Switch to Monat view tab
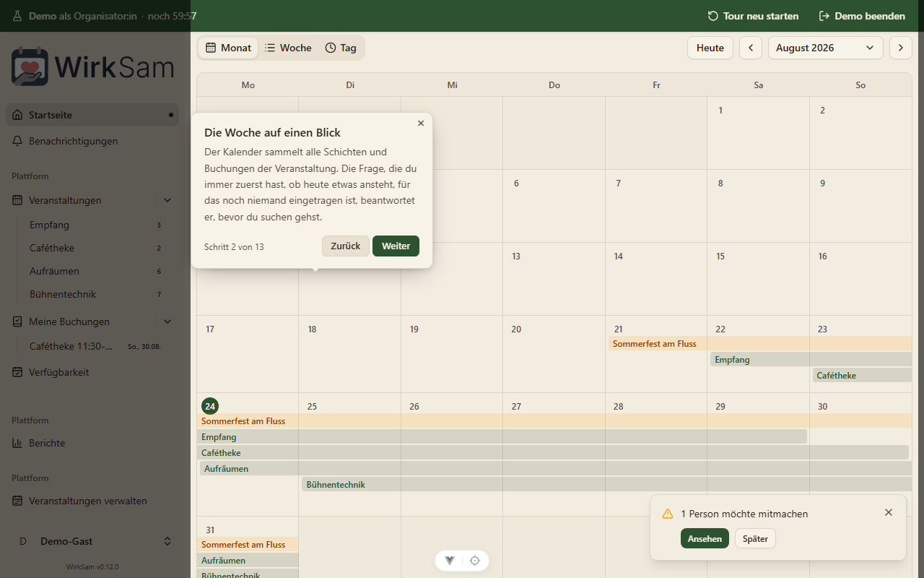This screenshot has height=578, width=924. (228, 48)
